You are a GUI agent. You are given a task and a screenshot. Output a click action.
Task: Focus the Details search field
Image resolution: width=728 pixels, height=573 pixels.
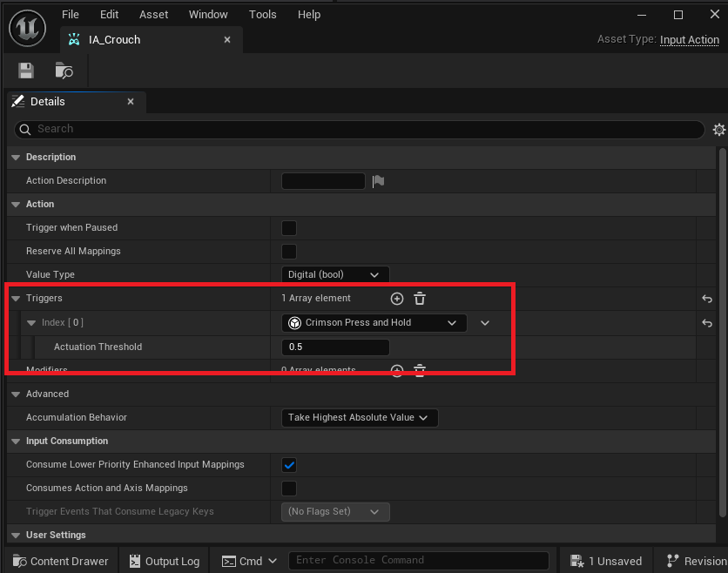click(360, 129)
